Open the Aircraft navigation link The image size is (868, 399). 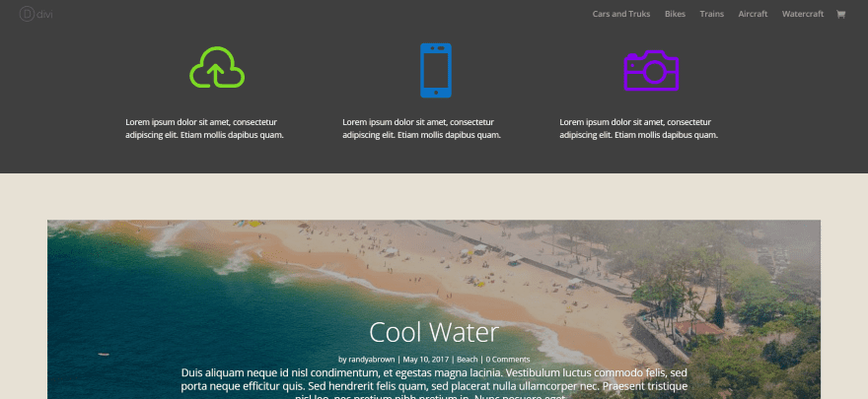click(753, 14)
